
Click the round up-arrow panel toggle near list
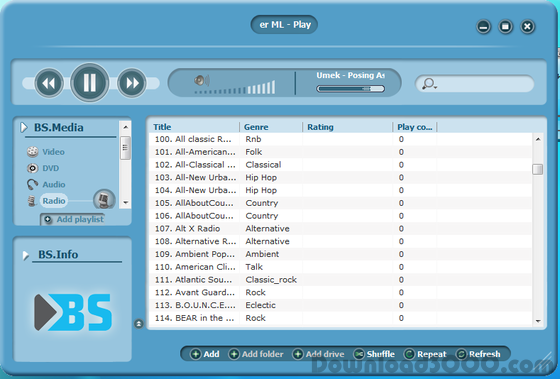point(139,324)
